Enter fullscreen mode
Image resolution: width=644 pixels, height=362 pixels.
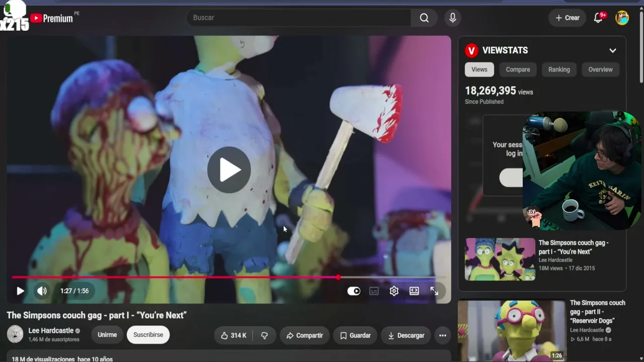434,291
